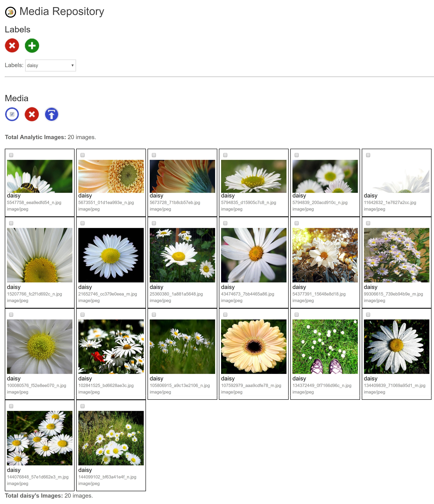Click filename 134409839_71069a95d1_m.jpg
The width and height of the screenshot is (434, 504).
pyautogui.click(x=395, y=386)
